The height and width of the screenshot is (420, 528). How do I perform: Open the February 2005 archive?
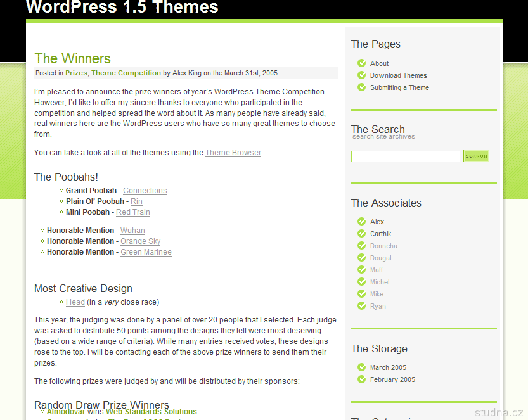tap(392, 379)
